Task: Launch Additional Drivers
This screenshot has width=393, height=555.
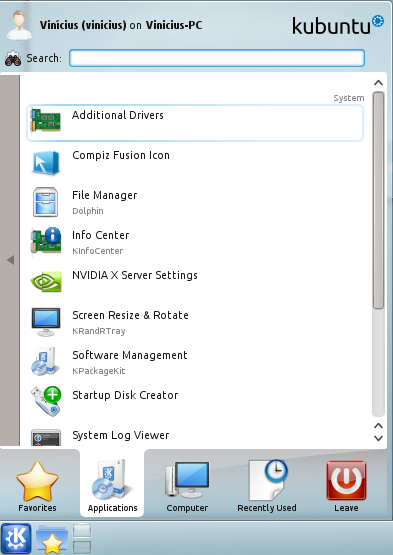Action: pos(195,122)
